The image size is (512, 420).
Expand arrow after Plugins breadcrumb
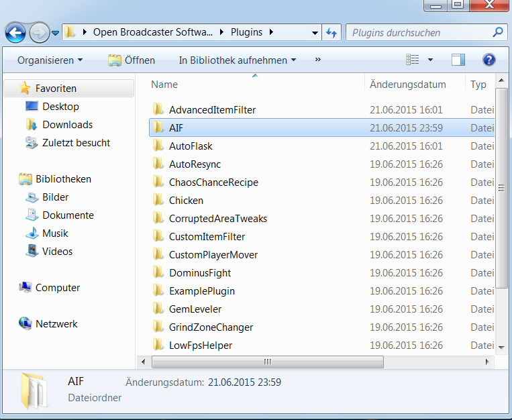tap(271, 32)
